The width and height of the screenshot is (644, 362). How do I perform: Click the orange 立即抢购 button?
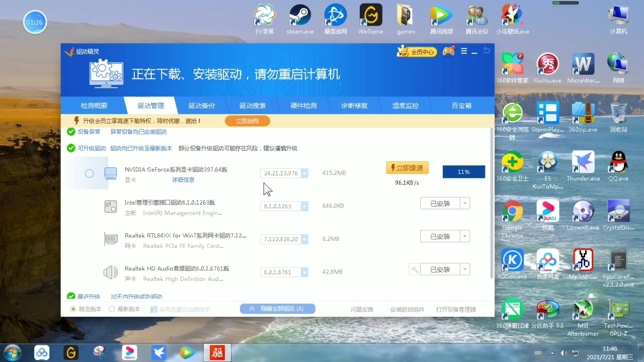[x=247, y=121]
